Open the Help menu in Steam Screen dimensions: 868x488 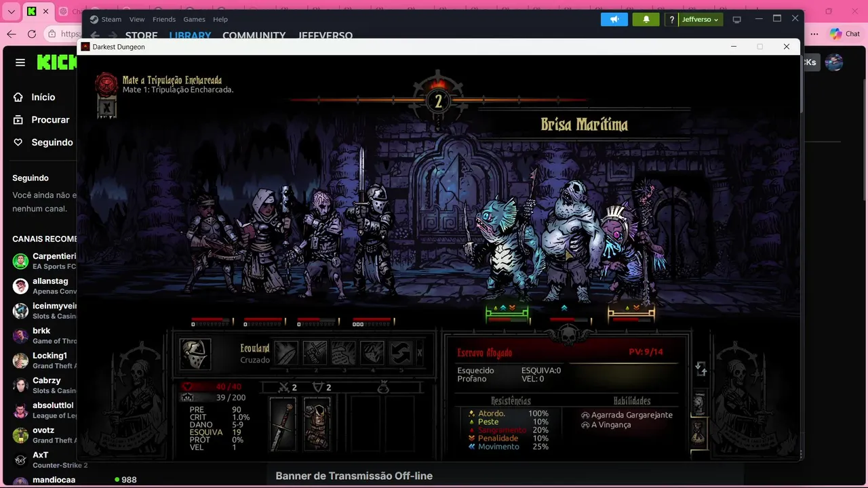(220, 19)
